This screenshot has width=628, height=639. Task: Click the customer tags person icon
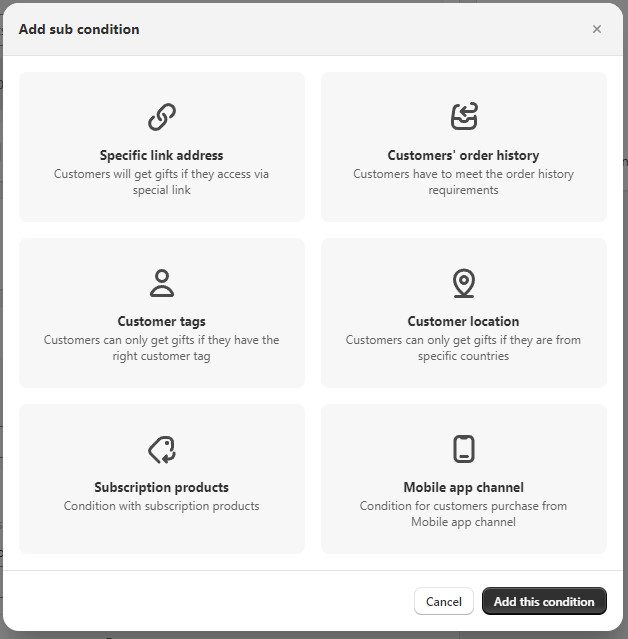pyautogui.click(x=162, y=283)
